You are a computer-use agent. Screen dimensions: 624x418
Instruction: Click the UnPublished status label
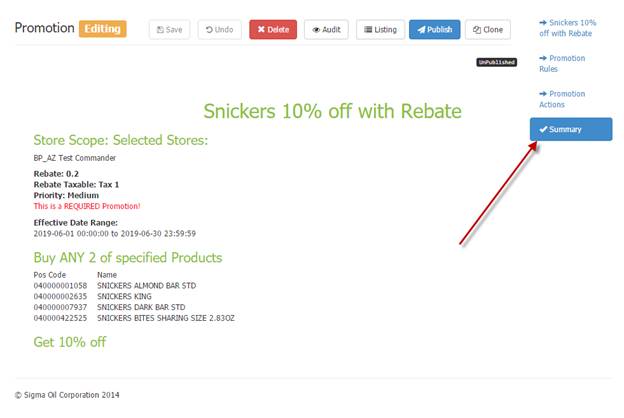pos(496,62)
